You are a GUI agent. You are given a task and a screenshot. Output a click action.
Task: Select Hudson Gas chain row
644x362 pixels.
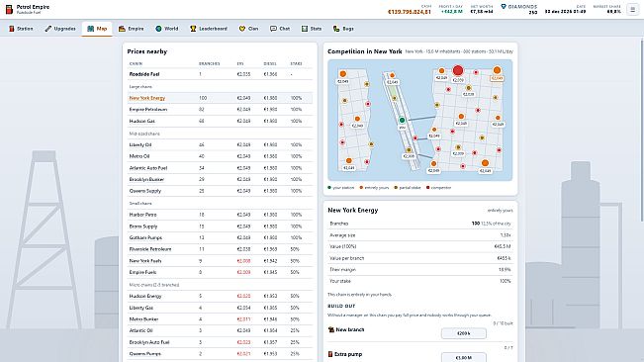pyautogui.click(x=220, y=121)
